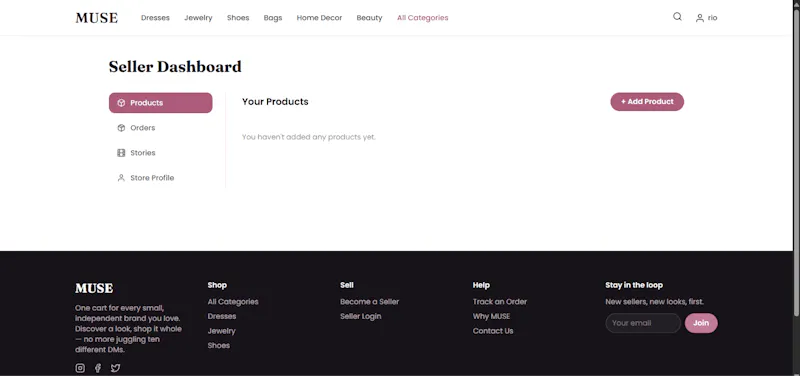Image resolution: width=800 pixels, height=376 pixels.
Task: Click the MUSE logo in footer
Action: click(x=94, y=288)
